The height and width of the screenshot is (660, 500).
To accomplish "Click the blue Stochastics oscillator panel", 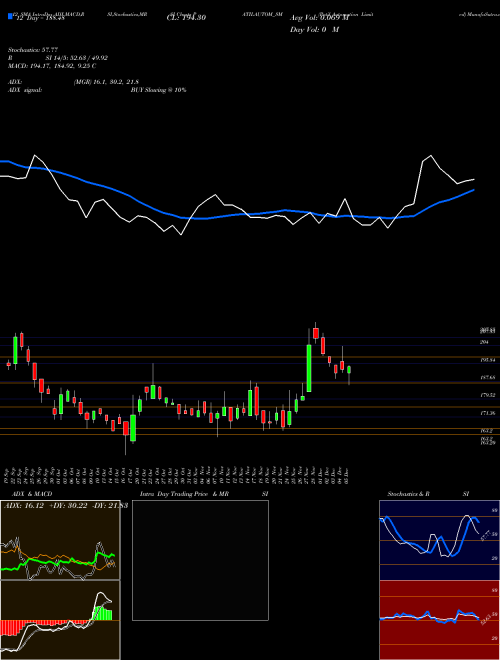I will 439,540.
